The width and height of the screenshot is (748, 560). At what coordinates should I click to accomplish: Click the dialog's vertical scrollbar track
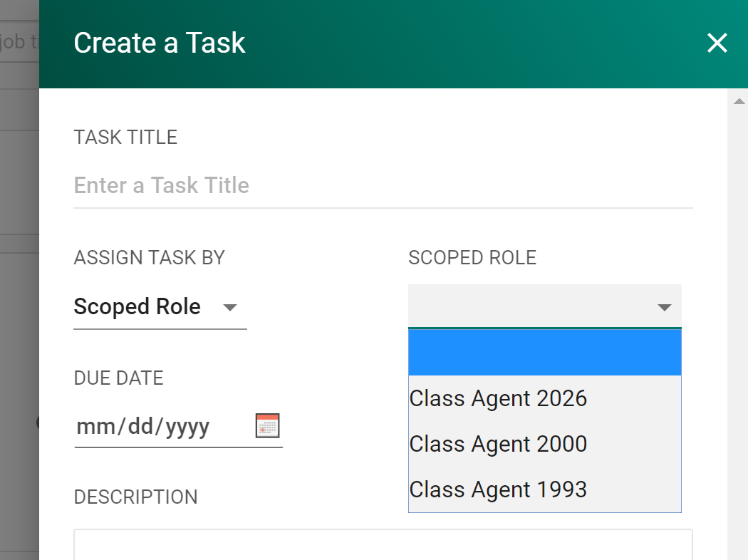tap(738, 321)
